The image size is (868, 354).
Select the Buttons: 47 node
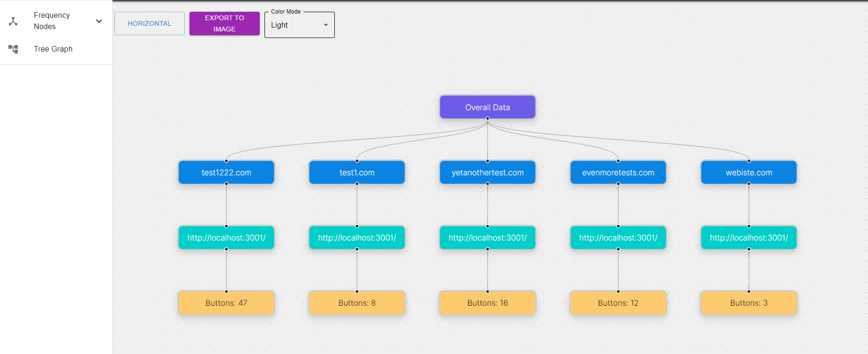click(x=226, y=303)
